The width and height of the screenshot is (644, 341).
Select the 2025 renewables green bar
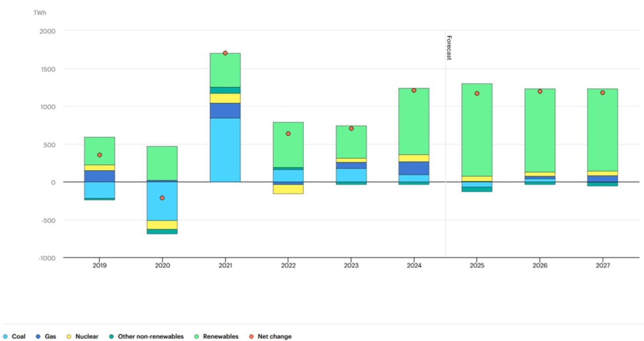coord(477,130)
